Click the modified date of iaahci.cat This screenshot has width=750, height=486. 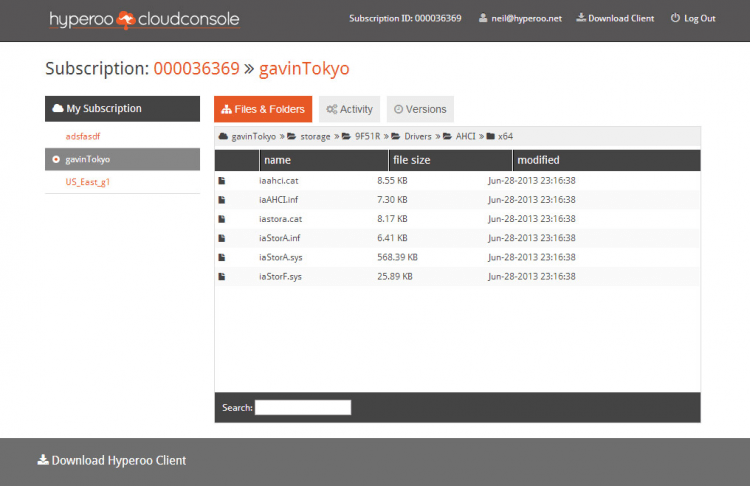tap(531, 180)
